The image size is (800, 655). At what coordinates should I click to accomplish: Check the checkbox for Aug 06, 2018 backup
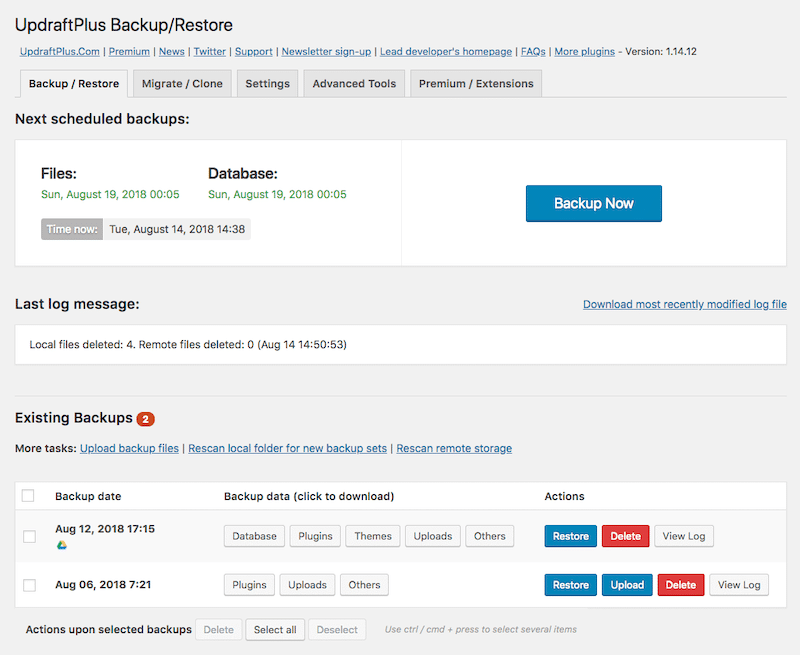[x=28, y=585]
